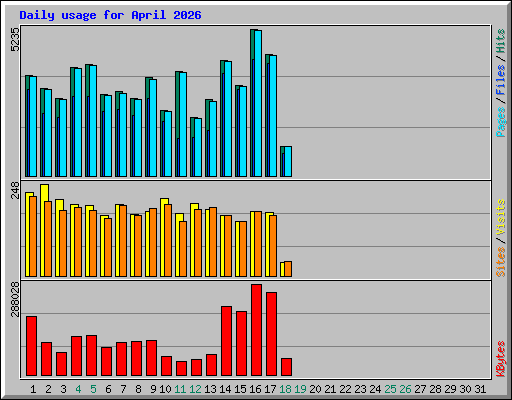Click the cyan hits bar for day 16
Viewport: 512px width, 400px height.
(x=258, y=103)
